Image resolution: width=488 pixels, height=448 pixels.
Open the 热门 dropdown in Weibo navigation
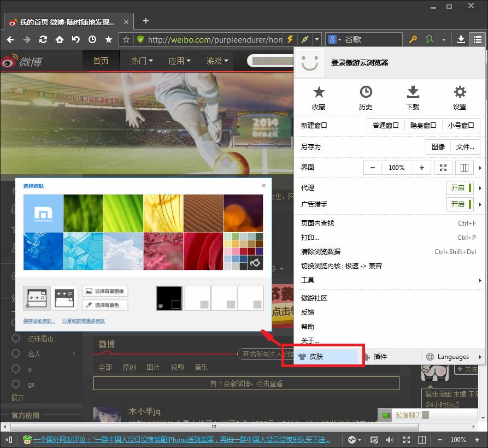(142, 61)
